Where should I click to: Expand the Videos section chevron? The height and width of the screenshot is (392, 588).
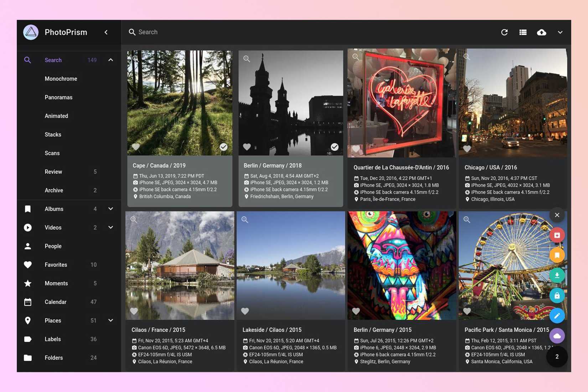(x=111, y=227)
